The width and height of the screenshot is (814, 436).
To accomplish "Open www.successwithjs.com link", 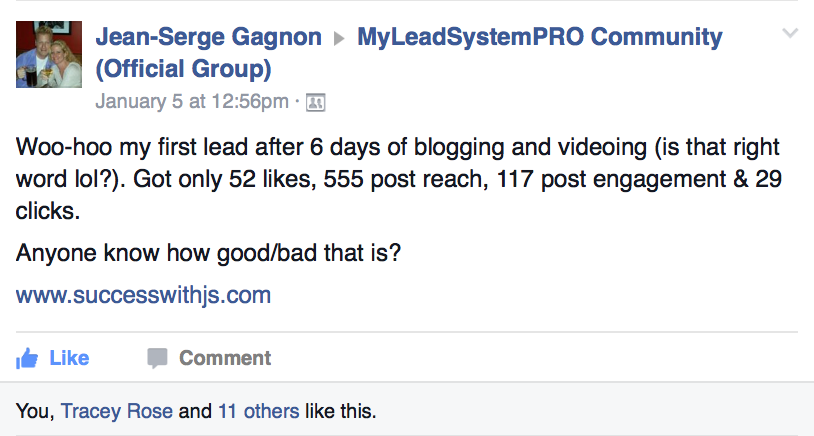I will click(143, 295).
